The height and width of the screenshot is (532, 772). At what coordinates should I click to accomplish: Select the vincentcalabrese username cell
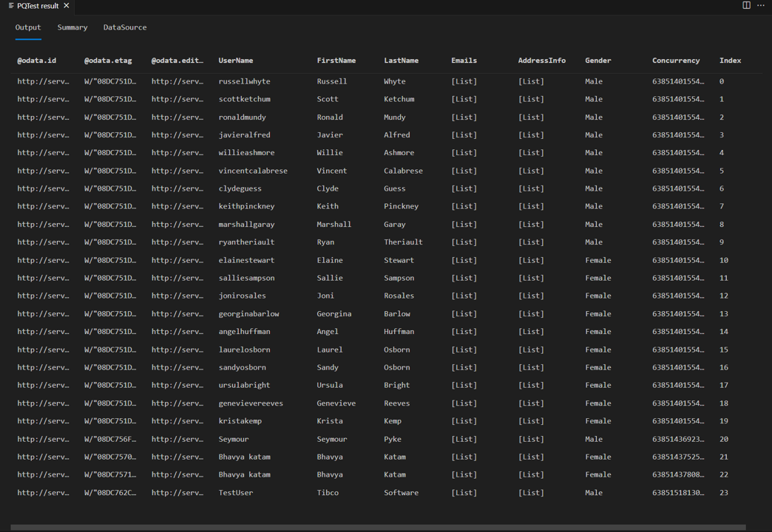[253, 171]
